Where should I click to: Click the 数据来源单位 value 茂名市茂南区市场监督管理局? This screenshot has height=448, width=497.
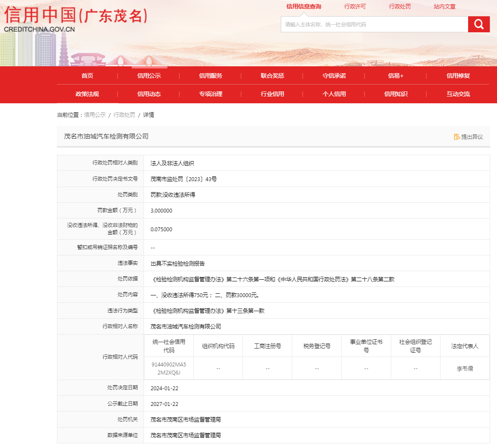pyautogui.click(x=186, y=435)
